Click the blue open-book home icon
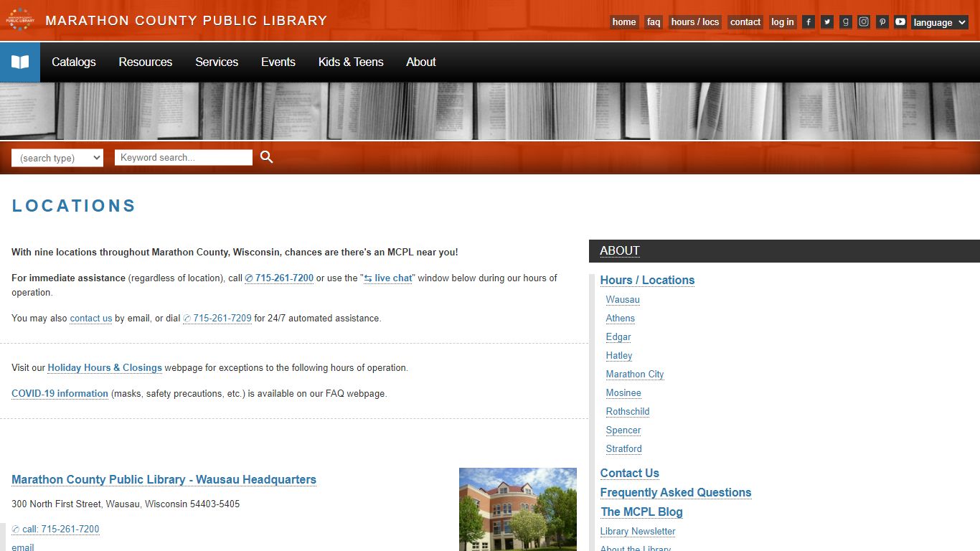 coord(20,62)
